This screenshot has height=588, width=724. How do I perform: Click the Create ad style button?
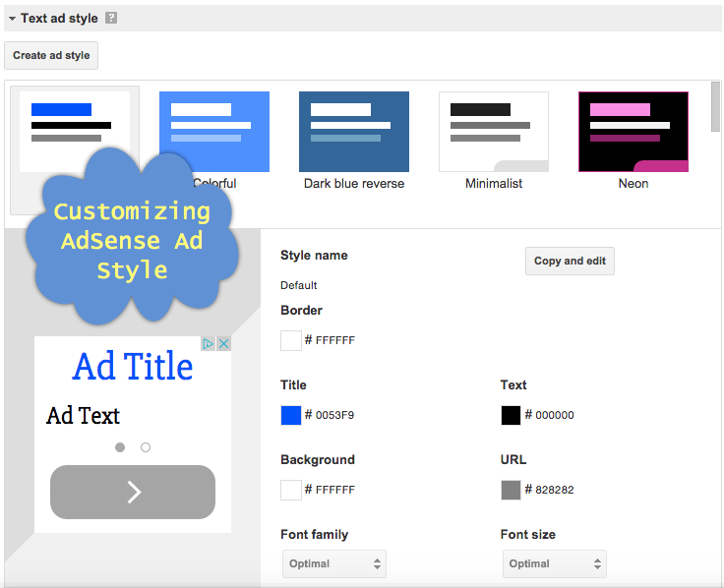tap(51, 55)
